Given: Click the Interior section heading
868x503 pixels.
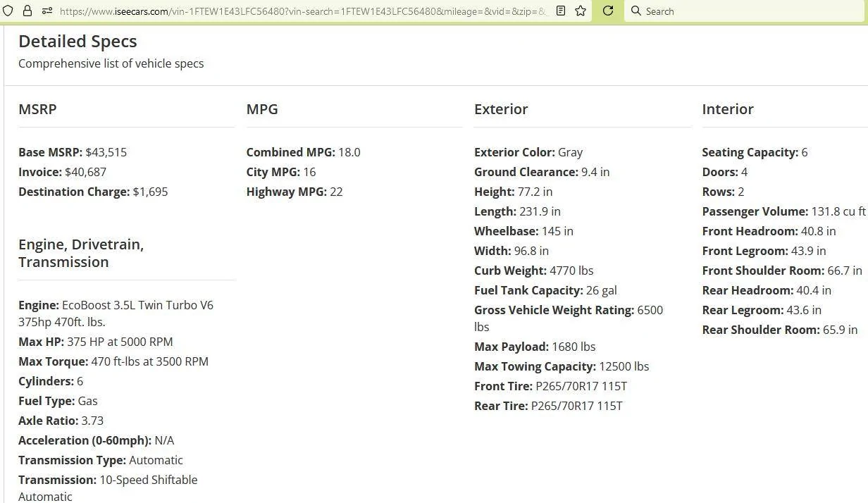Looking at the screenshot, I should 728,109.
